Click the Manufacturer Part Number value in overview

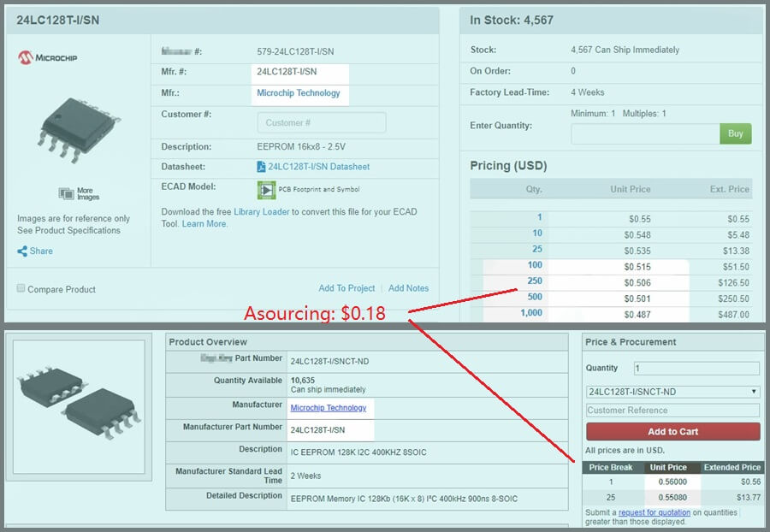tap(317, 430)
